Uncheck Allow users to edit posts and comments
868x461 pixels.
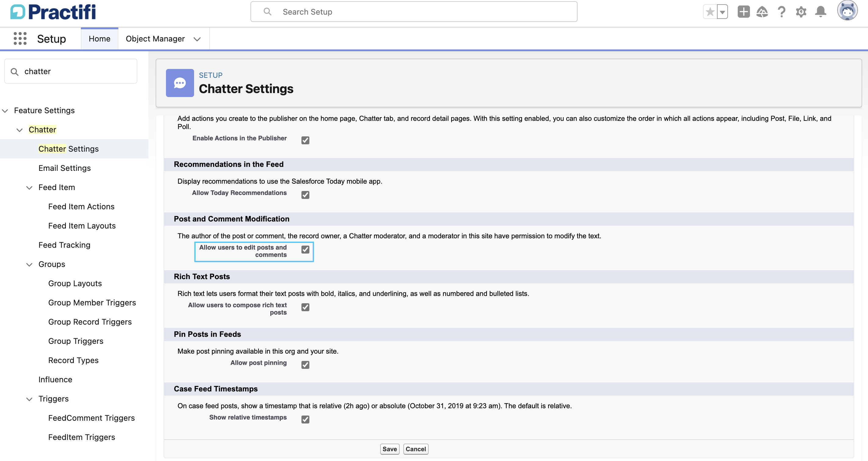click(305, 249)
